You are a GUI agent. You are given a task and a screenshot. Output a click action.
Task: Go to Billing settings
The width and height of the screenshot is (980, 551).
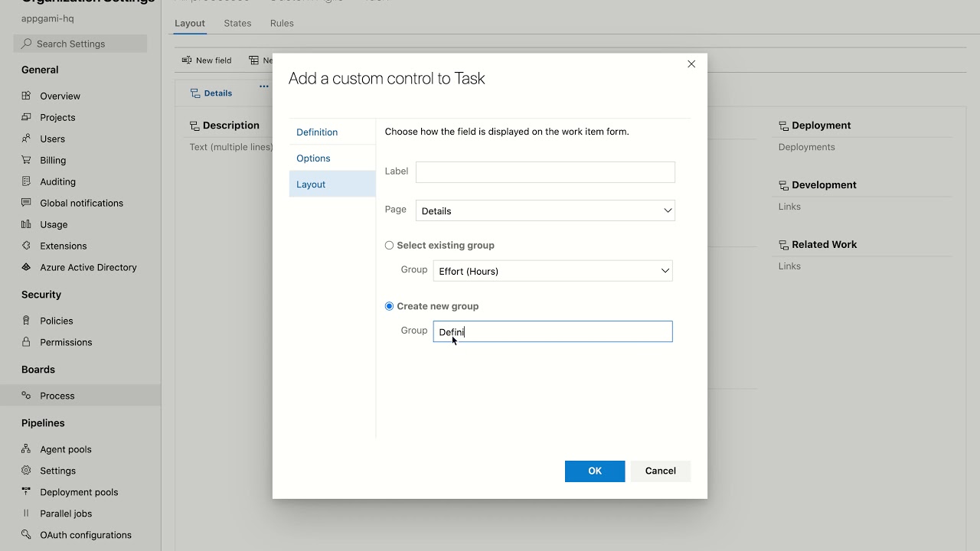coord(54,160)
